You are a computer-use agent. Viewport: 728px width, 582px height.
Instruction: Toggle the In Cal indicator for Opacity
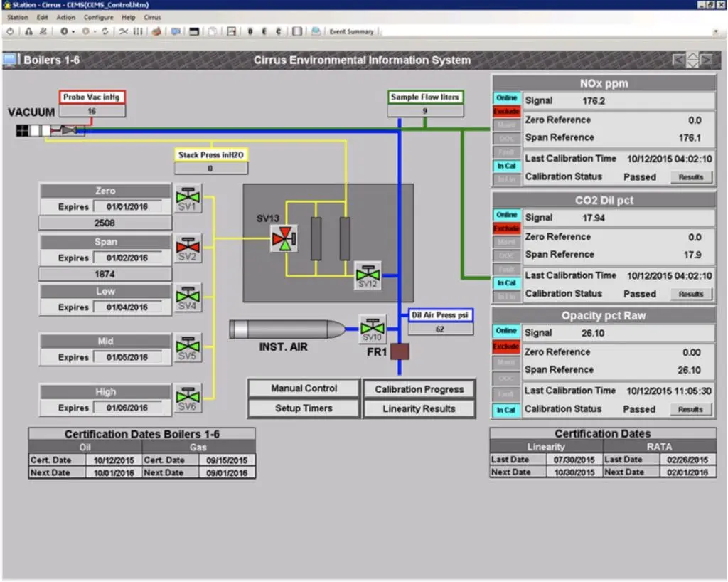(506, 409)
